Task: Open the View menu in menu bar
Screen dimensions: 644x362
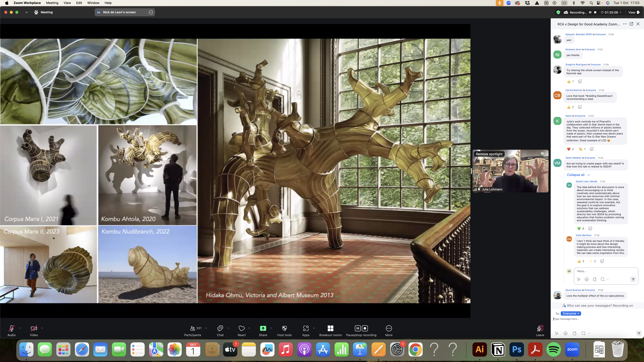Action: [67, 3]
